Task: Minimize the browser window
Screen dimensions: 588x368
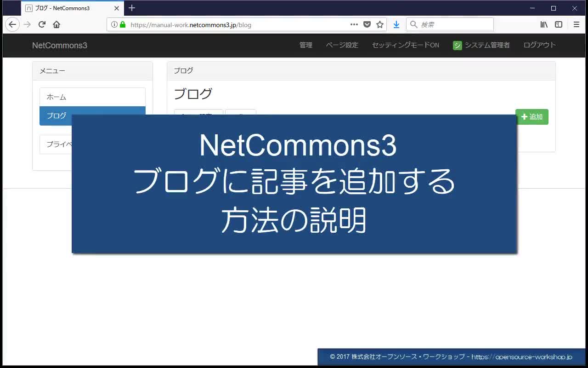Action: click(532, 8)
